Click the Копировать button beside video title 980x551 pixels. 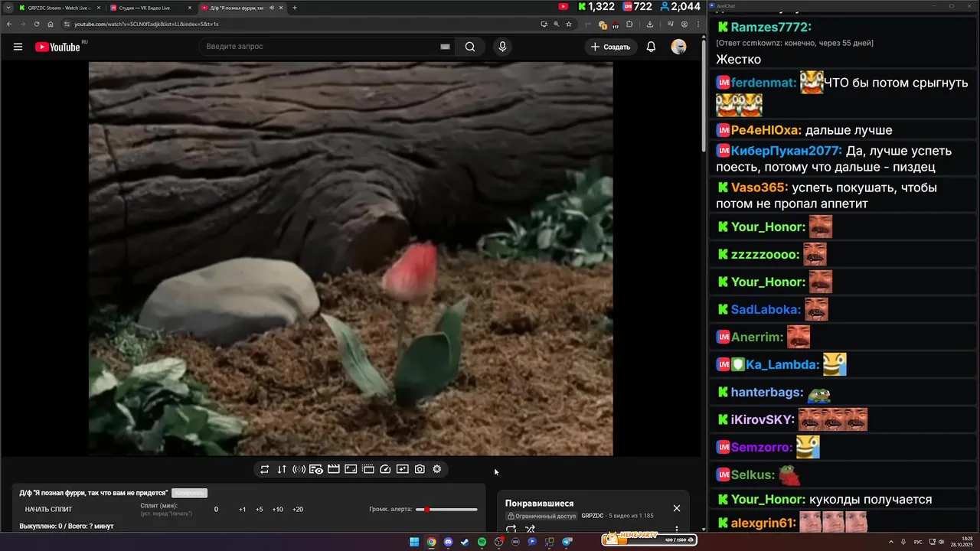(x=189, y=493)
